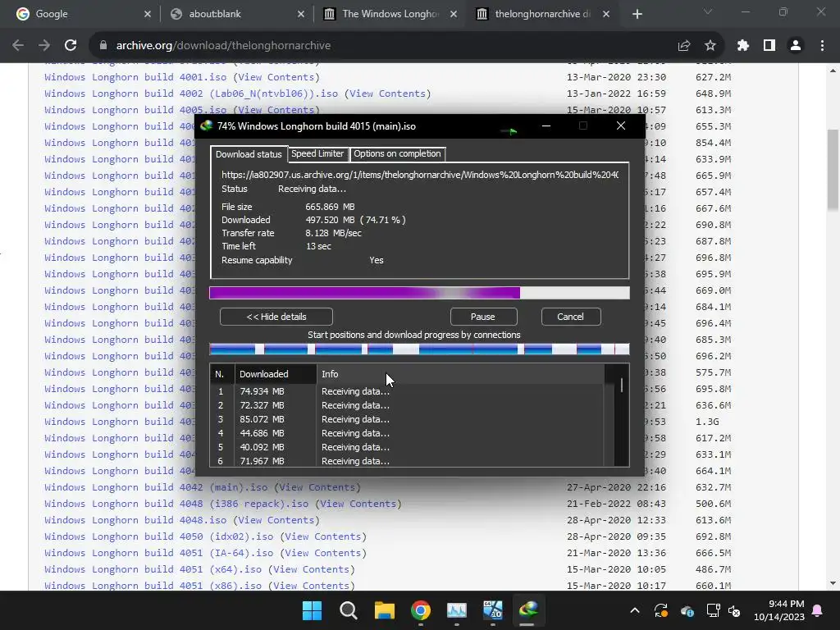This screenshot has width=840, height=630.
Task: Open tab search chevron in Chrome title bar
Action: tap(708, 11)
